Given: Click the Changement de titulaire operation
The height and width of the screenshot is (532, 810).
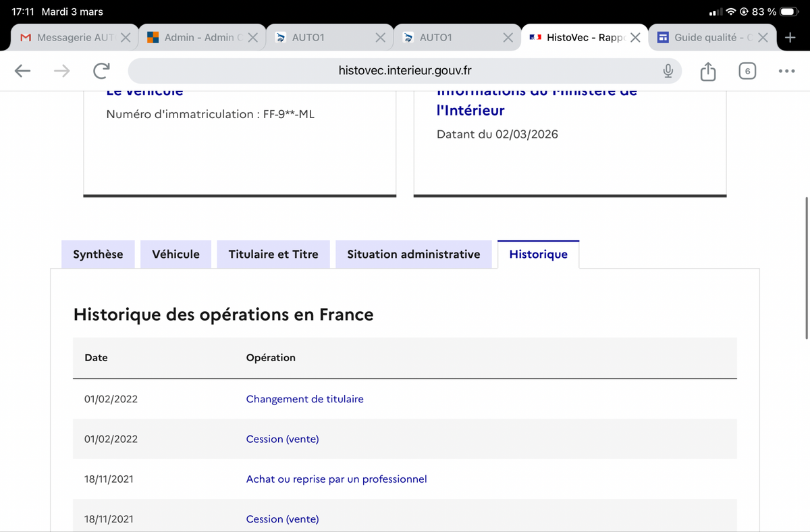Looking at the screenshot, I should [x=304, y=399].
